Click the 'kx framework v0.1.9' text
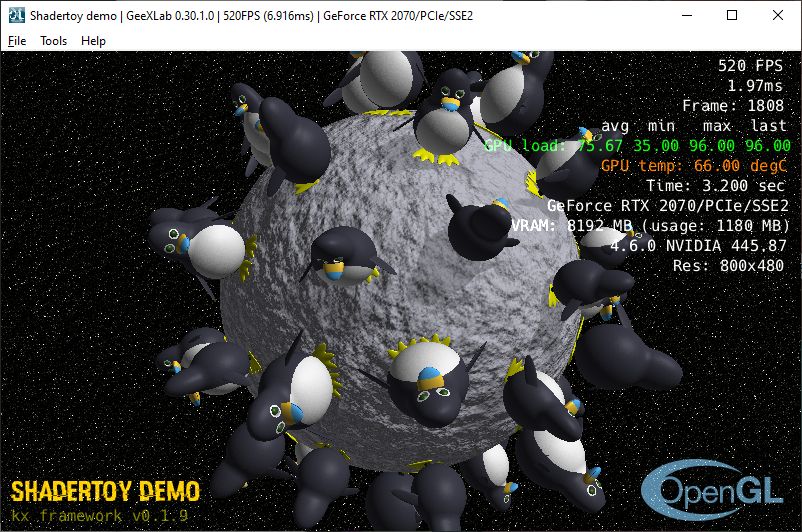Viewport: 802px width, 532px height. (x=100, y=515)
